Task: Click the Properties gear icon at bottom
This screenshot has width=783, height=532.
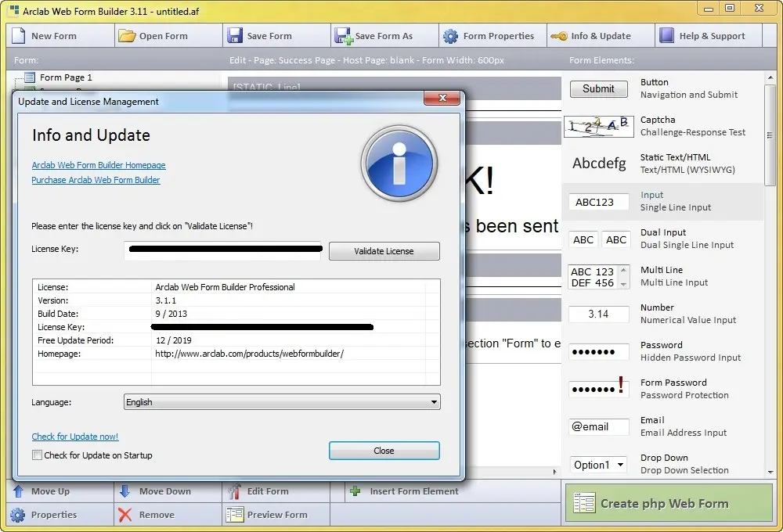Action: pos(17,515)
